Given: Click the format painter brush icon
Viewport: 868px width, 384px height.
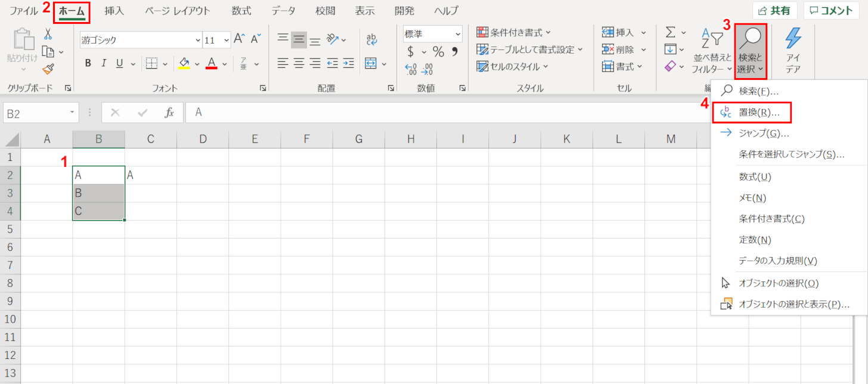Looking at the screenshot, I should click(x=49, y=69).
